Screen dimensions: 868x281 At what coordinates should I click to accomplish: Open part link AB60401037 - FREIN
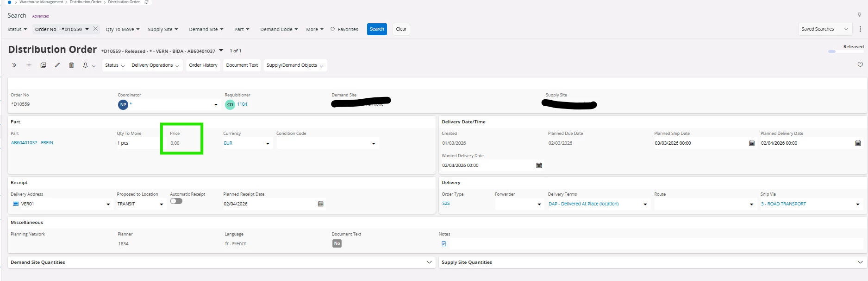coord(32,143)
